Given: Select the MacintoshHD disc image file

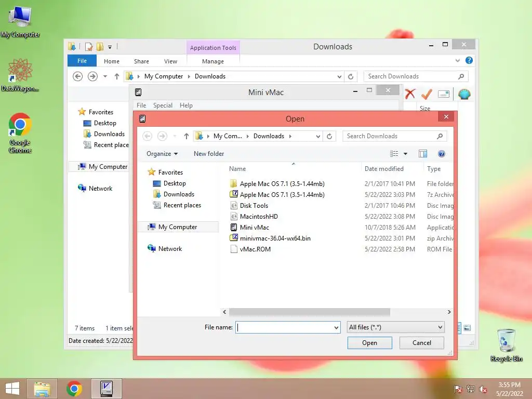Looking at the screenshot, I should (259, 217).
